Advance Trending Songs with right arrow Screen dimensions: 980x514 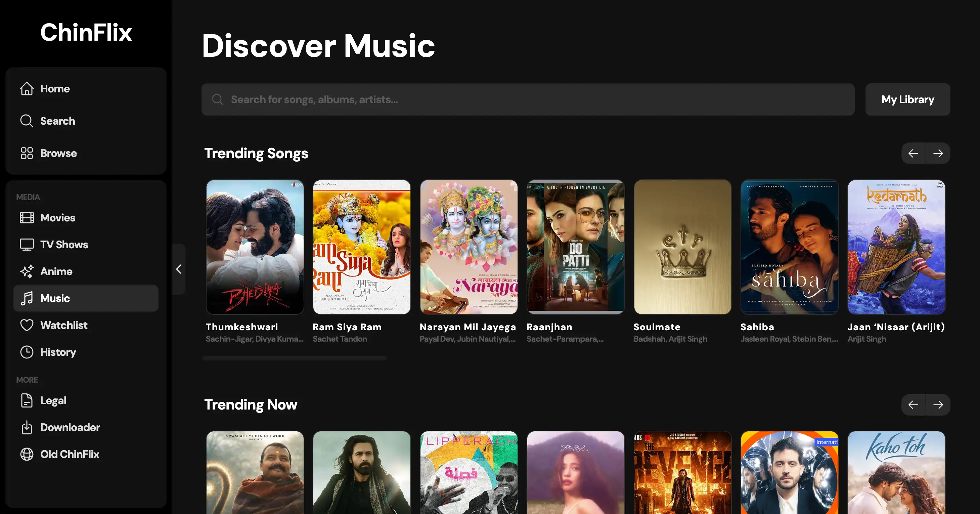(938, 153)
